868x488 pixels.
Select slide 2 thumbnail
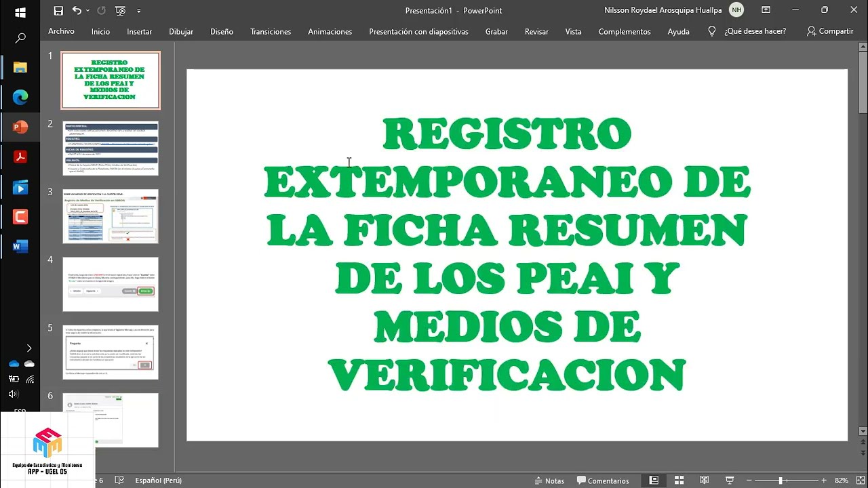pyautogui.click(x=111, y=148)
